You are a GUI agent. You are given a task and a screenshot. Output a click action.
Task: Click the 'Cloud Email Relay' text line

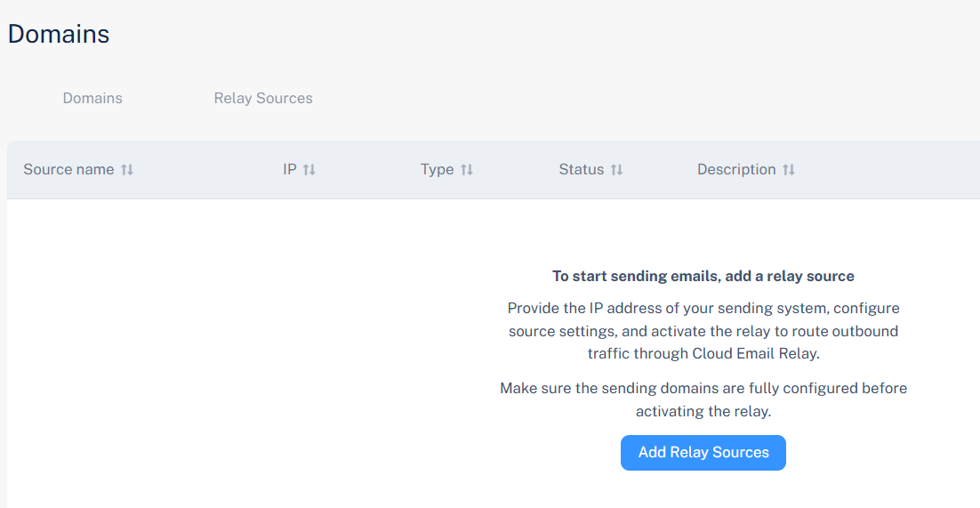[703, 353]
